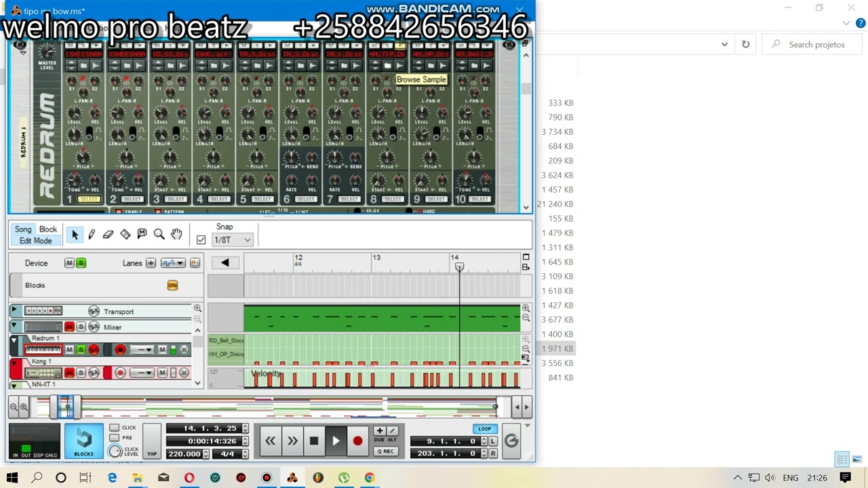Click the metronome Click Level knob

[x=115, y=451]
